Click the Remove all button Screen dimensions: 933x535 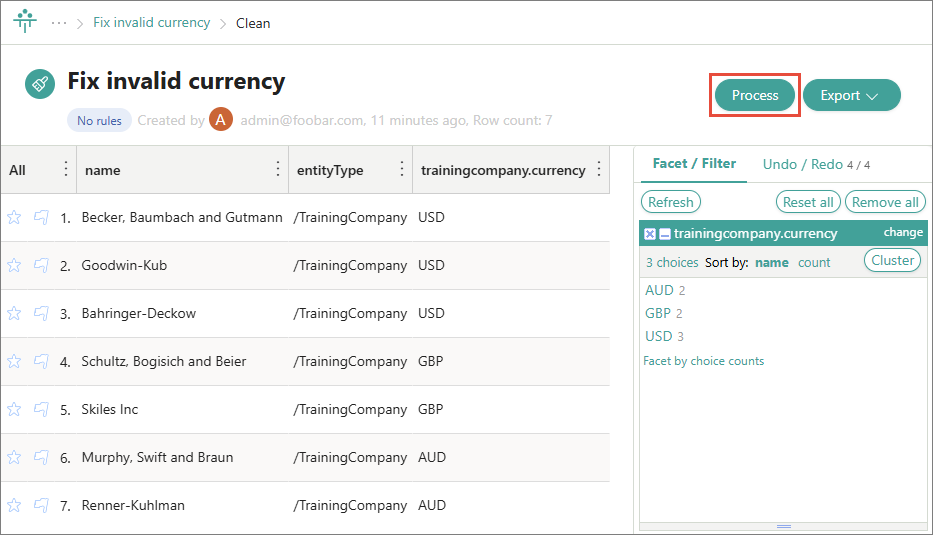pyautogui.click(x=885, y=202)
